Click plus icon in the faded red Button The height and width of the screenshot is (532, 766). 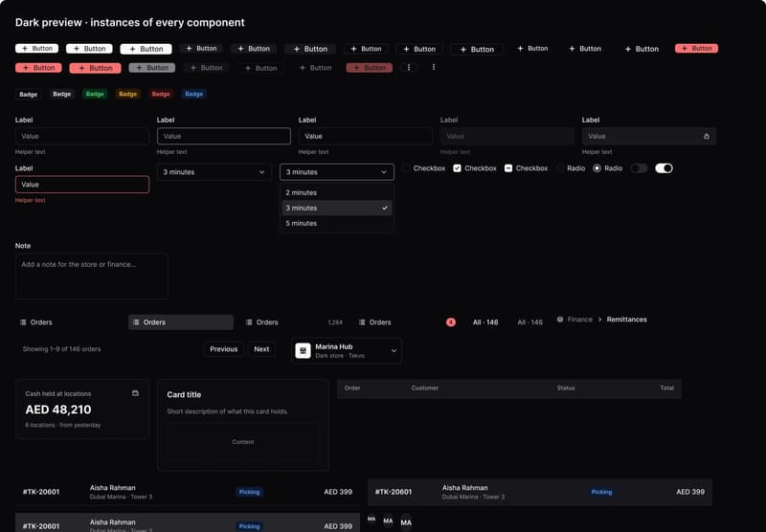click(x=356, y=68)
